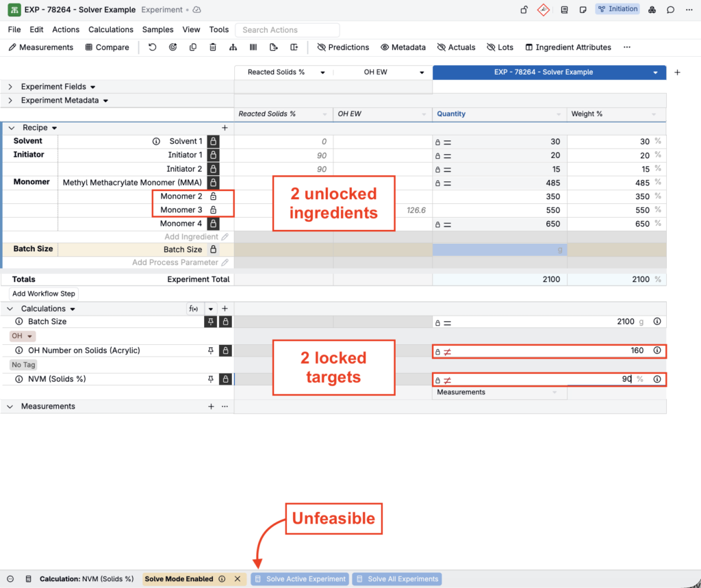Open the notes document icon in title bar
This screenshot has width=701, height=588.
(x=564, y=10)
